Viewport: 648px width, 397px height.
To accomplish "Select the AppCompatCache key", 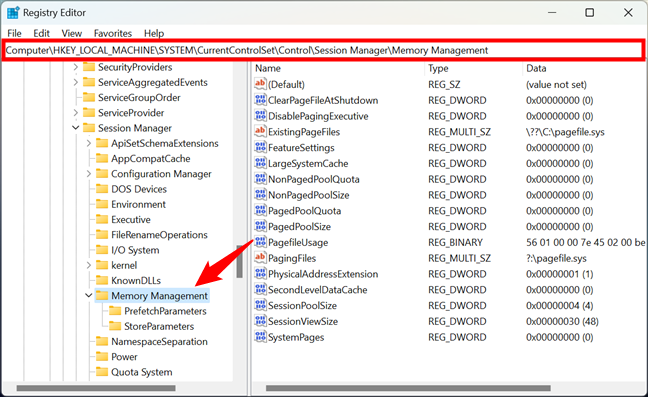I will 150,158.
